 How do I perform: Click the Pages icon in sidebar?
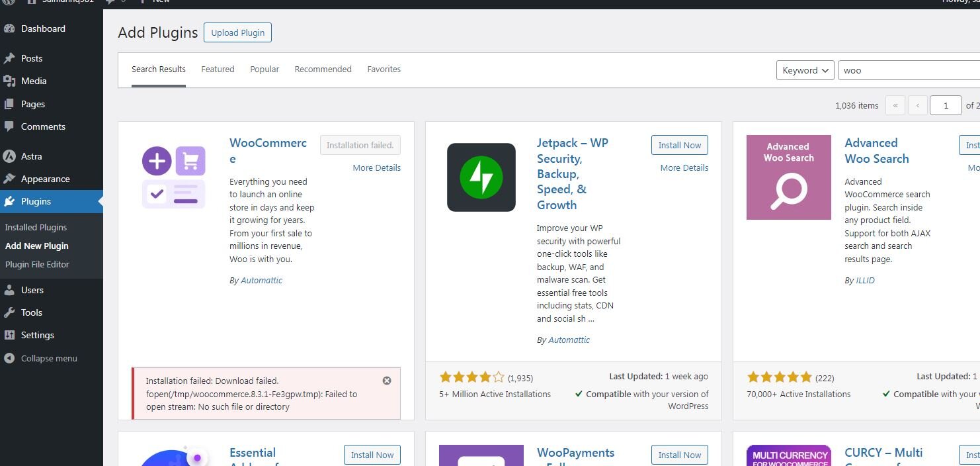pyautogui.click(x=9, y=104)
